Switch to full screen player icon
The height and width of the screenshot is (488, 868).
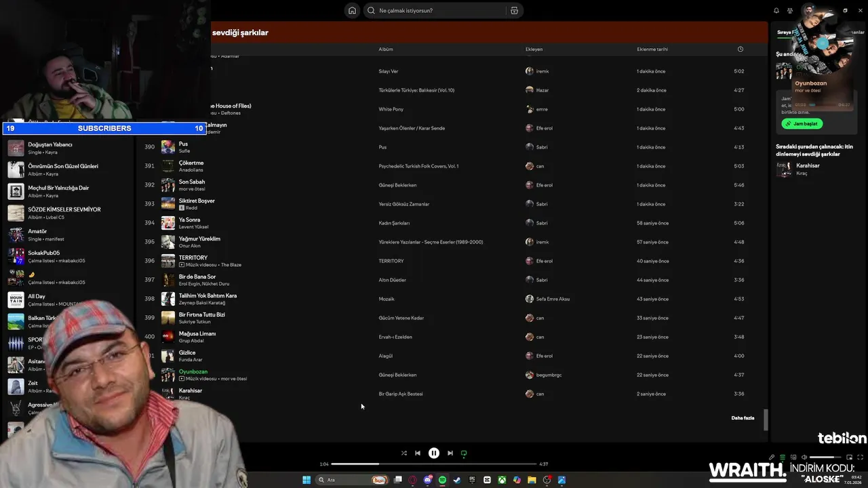point(860,457)
